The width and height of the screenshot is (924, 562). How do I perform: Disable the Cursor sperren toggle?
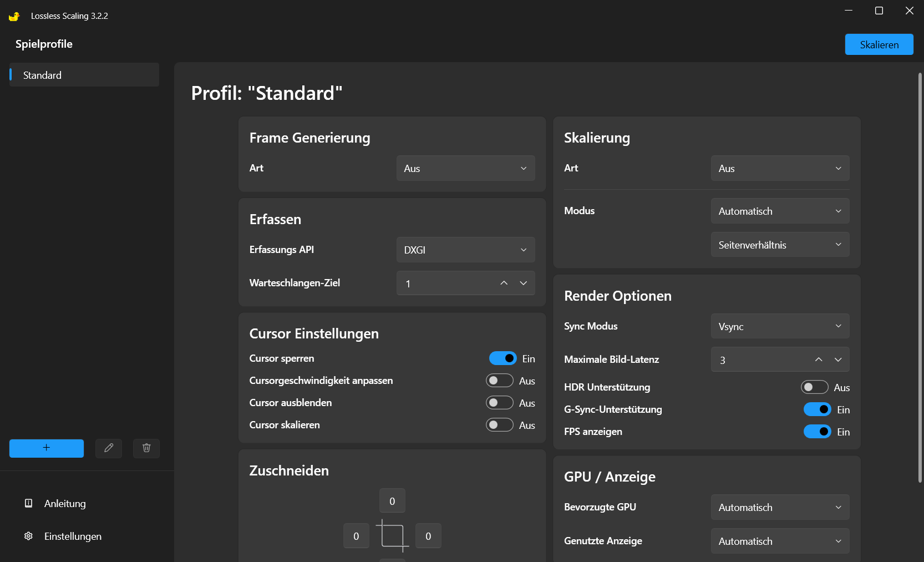point(502,358)
